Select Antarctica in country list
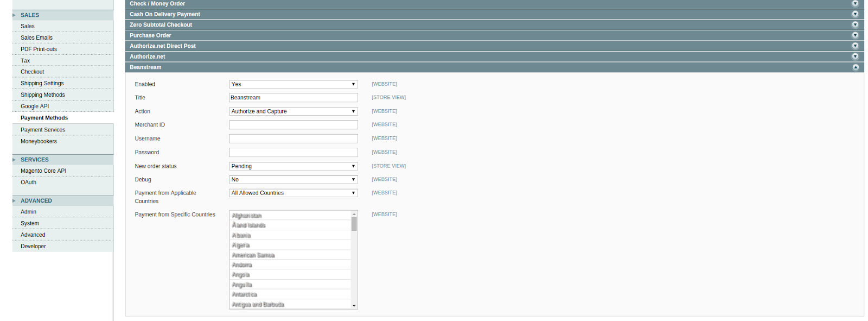The image size is (868, 321). 290,294
